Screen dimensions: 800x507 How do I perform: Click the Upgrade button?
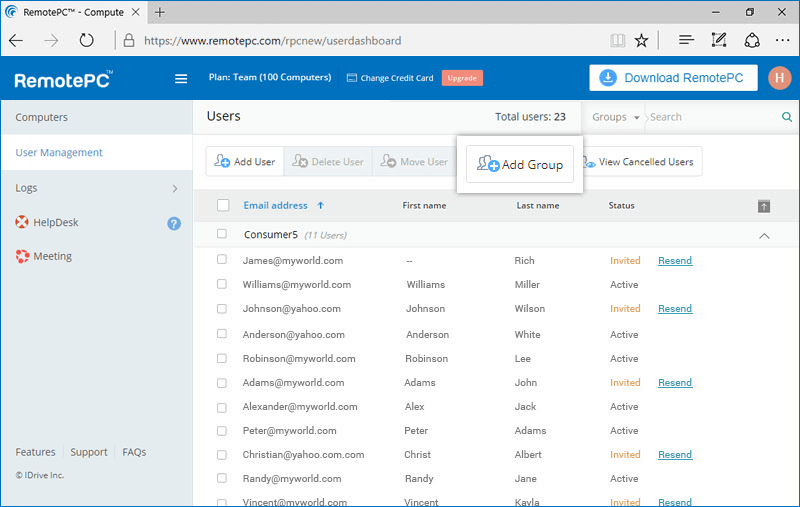(462, 78)
